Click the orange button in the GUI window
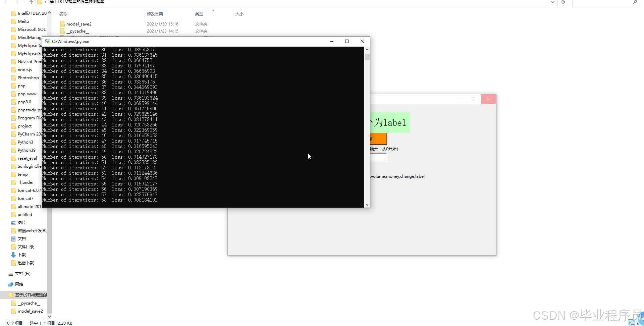644x326 pixels. [x=378, y=139]
